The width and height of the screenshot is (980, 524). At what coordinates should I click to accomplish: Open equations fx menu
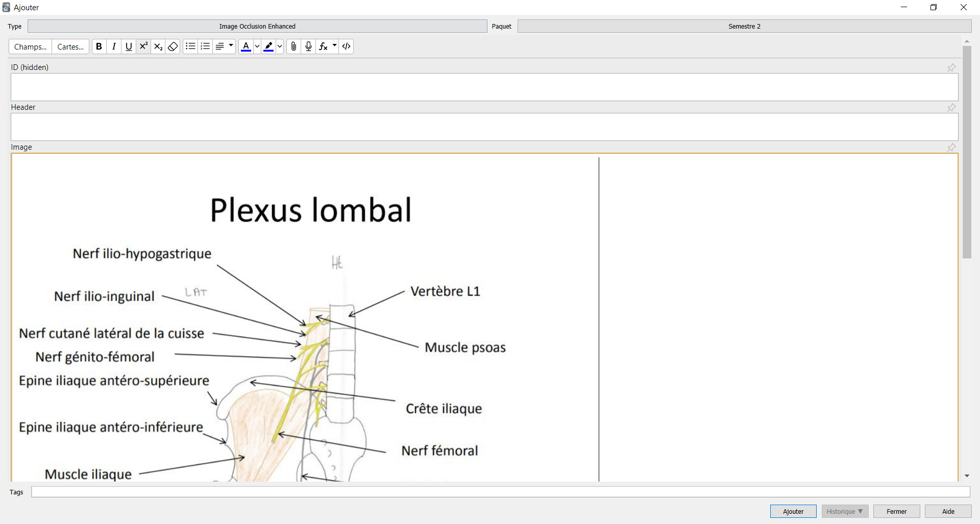(327, 46)
